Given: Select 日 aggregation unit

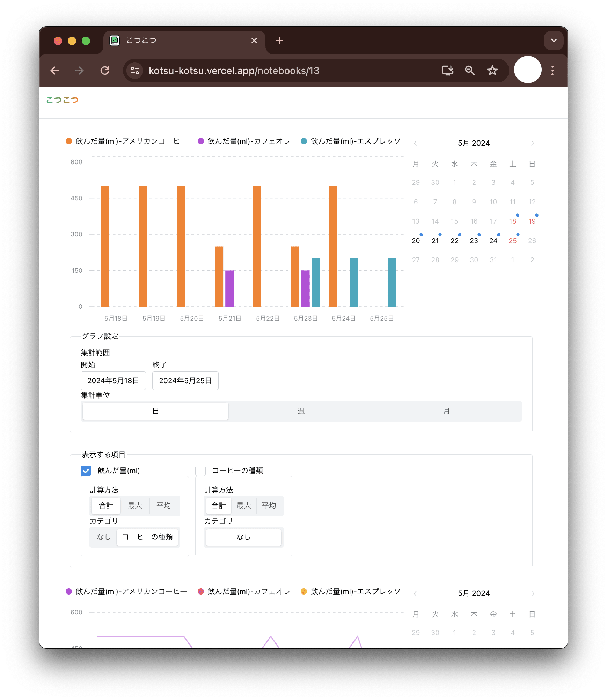Looking at the screenshot, I should tap(155, 411).
